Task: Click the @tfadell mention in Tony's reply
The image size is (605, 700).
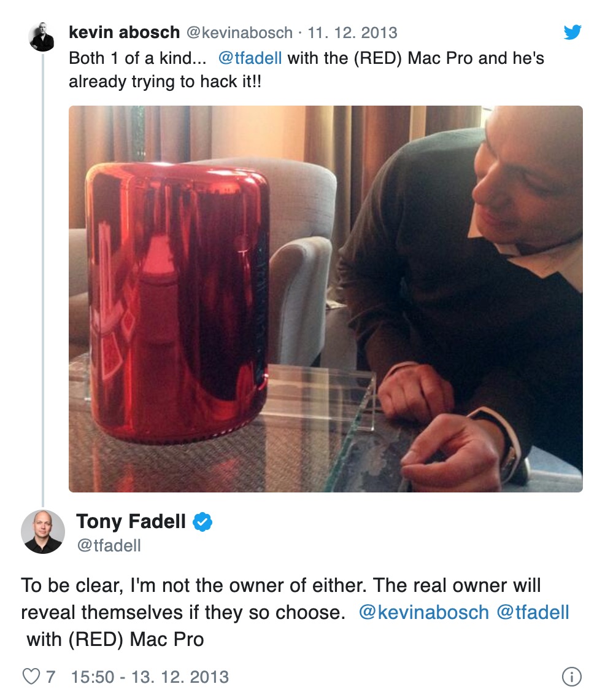Action: click(x=533, y=612)
